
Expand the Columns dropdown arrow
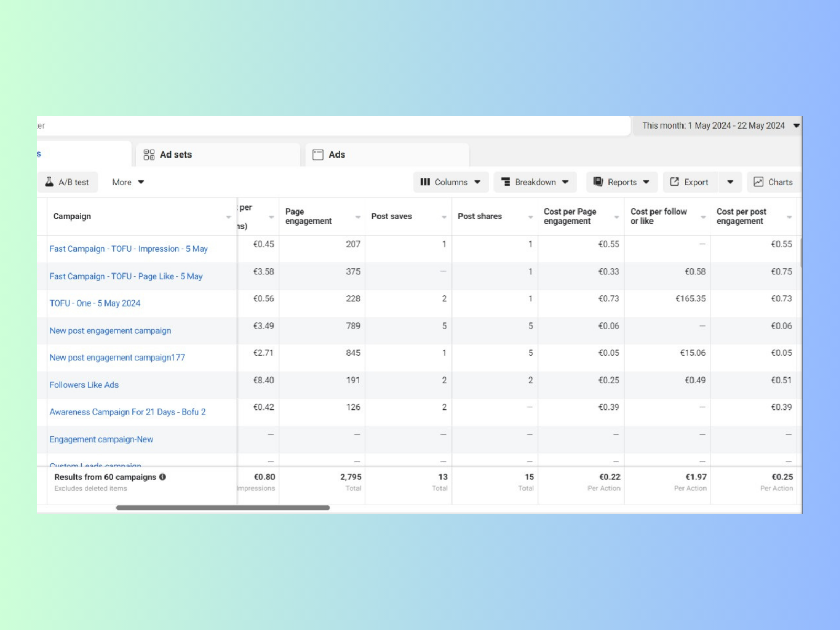(x=477, y=182)
